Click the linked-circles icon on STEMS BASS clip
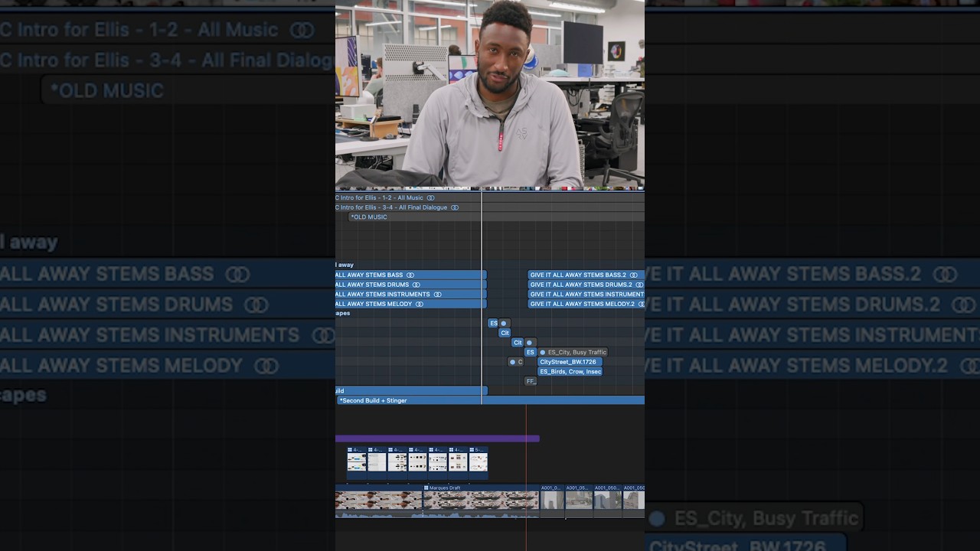The height and width of the screenshot is (551, 980). [x=410, y=275]
